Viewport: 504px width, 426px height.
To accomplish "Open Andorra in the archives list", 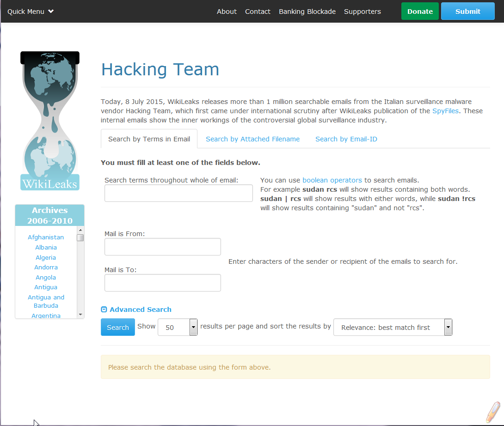I will pos(46,268).
